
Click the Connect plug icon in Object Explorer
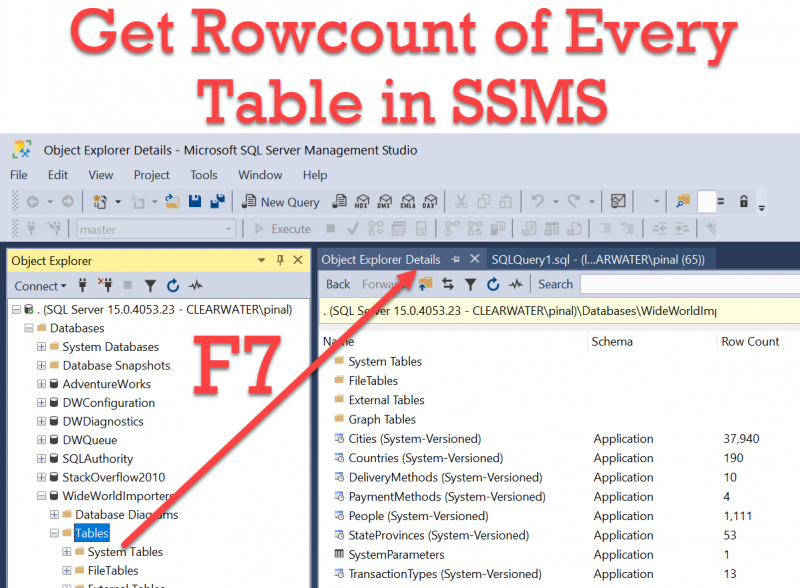pos(82,285)
